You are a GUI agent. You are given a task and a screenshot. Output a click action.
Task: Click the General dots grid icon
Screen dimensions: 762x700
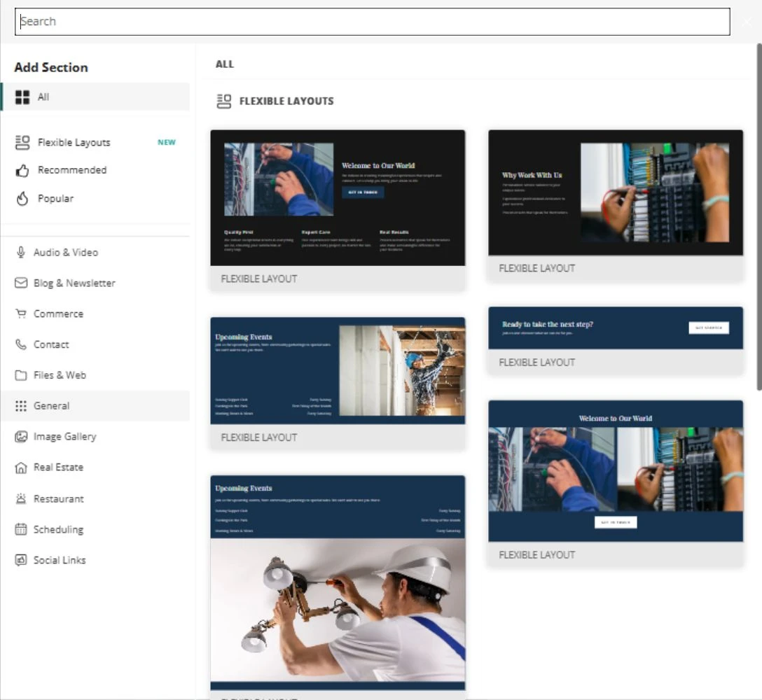[x=21, y=405]
